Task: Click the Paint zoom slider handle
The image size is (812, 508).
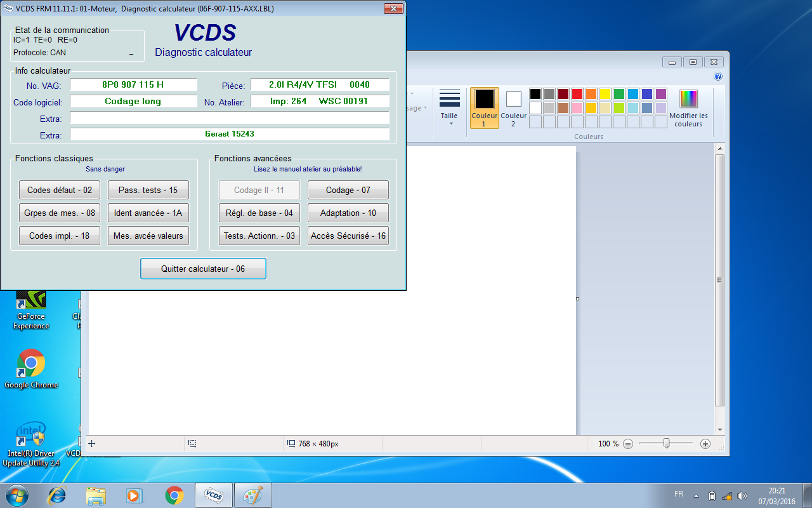Action: 666,444
